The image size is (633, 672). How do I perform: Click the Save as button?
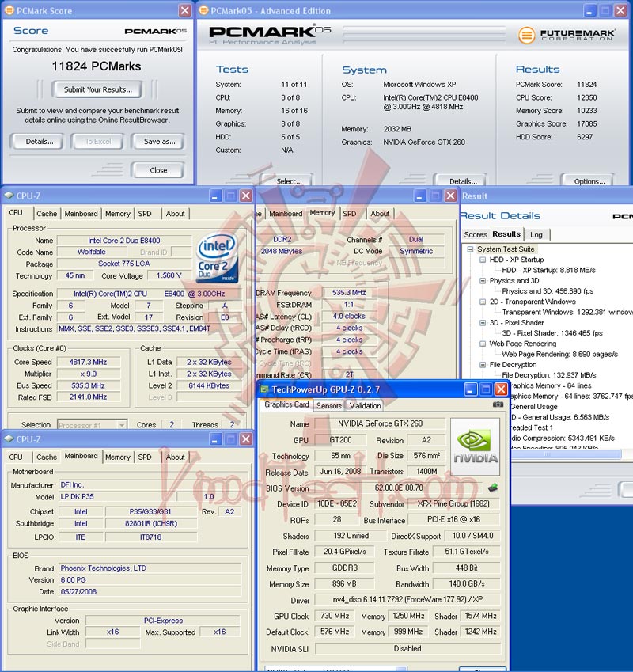pos(159,142)
